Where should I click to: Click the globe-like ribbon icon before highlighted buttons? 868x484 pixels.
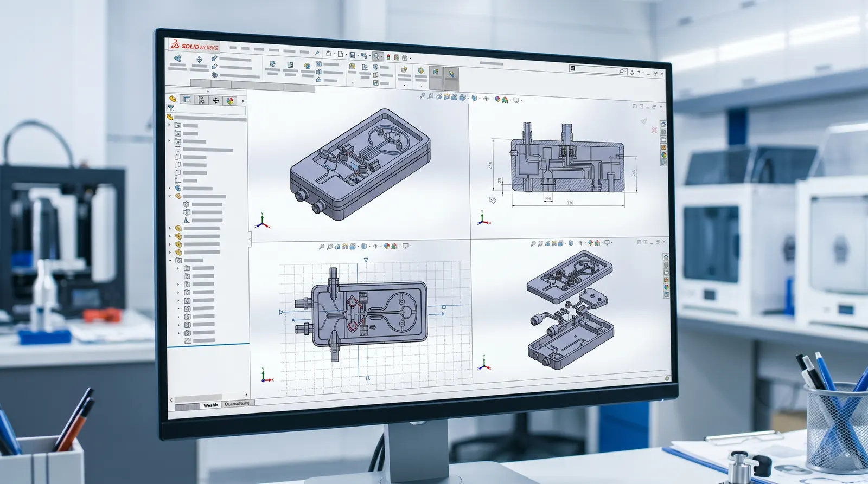click(x=420, y=70)
